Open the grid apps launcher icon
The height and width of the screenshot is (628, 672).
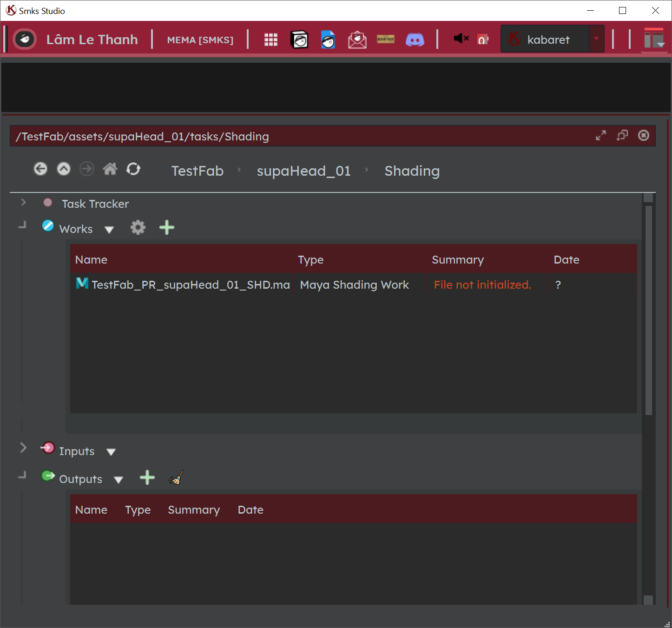tap(271, 40)
